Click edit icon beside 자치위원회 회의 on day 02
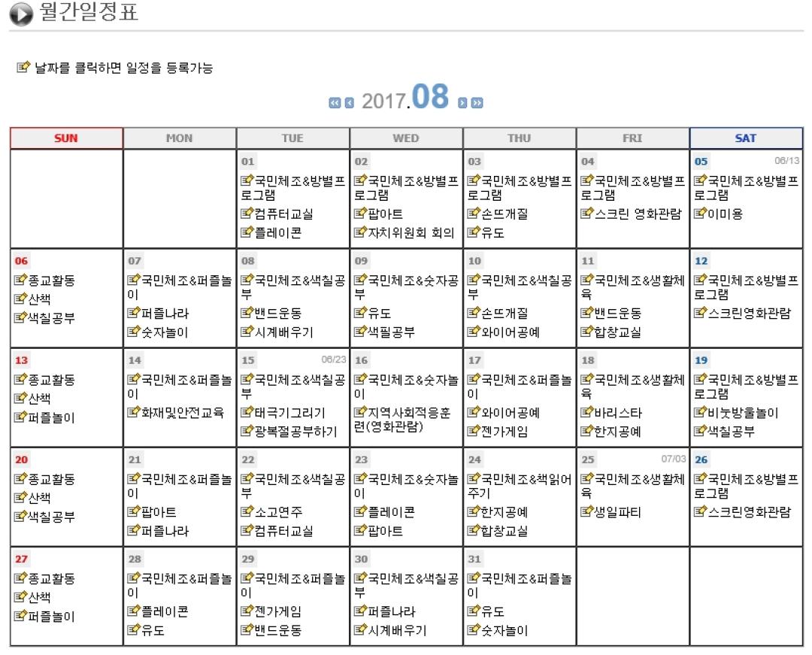This screenshot has width=812, height=655. [360, 232]
